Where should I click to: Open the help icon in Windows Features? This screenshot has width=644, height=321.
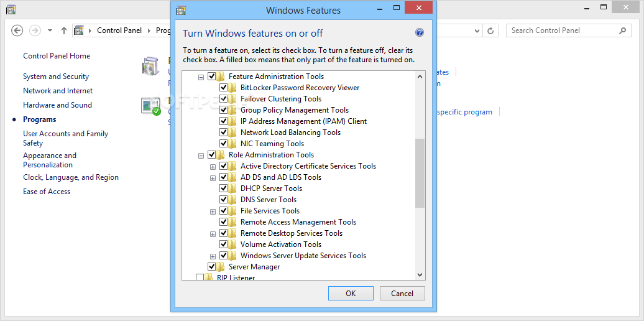[x=420, y=33]
